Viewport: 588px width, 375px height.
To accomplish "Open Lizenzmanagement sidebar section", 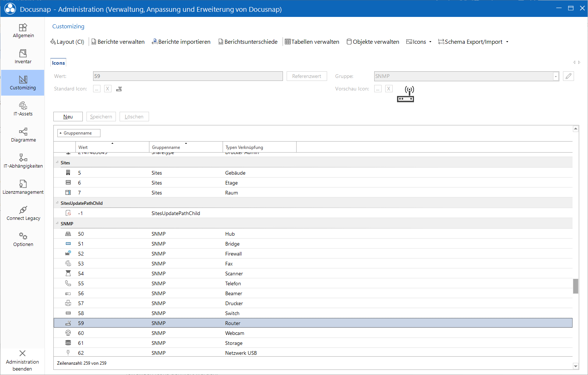I will tap(23, 187).
